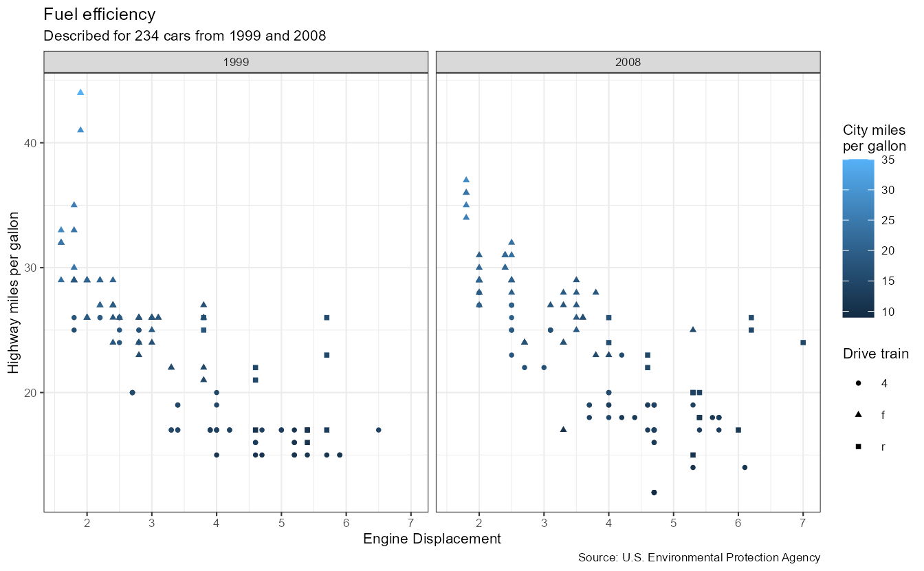Select the 2008 facet strip header

pos(628,62)
